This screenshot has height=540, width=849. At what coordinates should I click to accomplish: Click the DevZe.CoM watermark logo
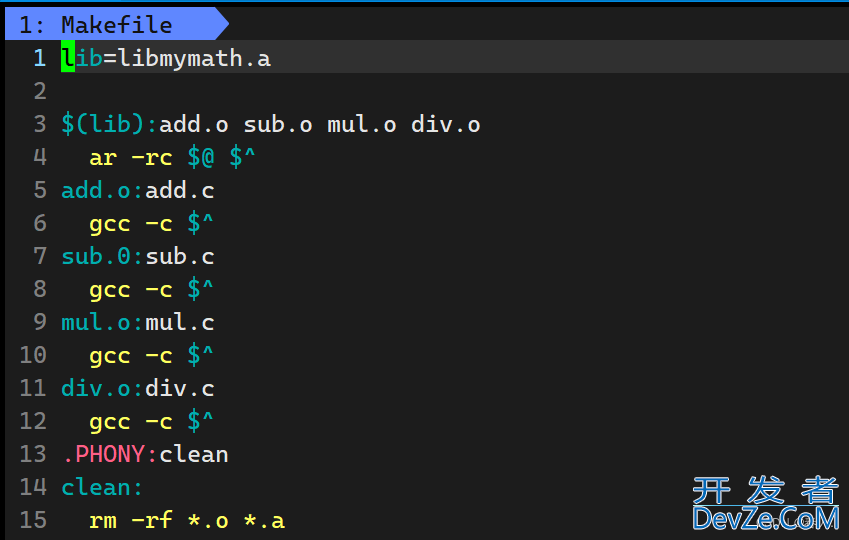pyautogui.click(x=765, y=505)
